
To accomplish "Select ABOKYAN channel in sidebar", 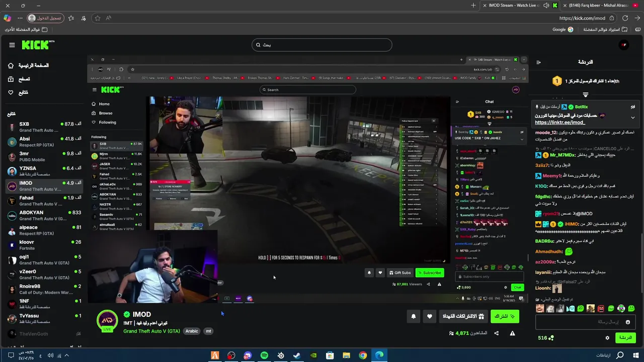I will pyautogui.click(x=44, y=215).
